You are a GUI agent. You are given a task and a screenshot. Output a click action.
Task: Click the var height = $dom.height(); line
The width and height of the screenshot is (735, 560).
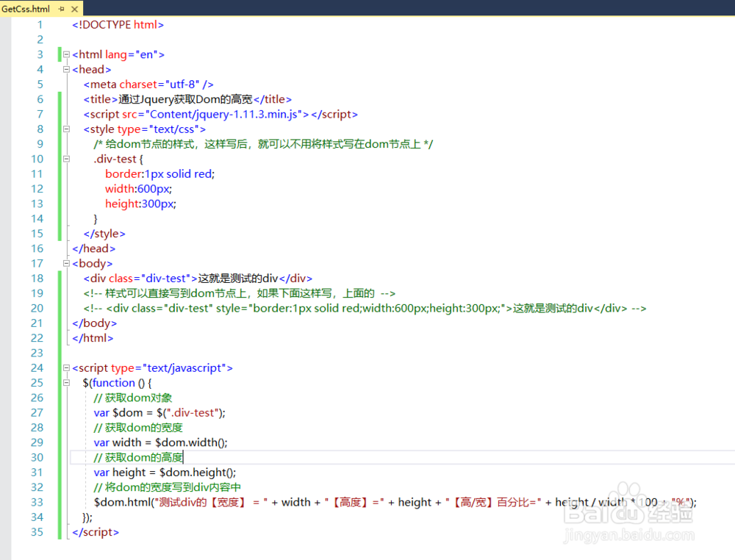(165, 473)
